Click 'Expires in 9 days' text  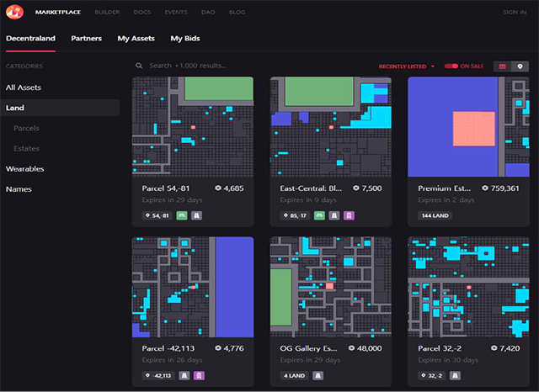tap(308, 199)
